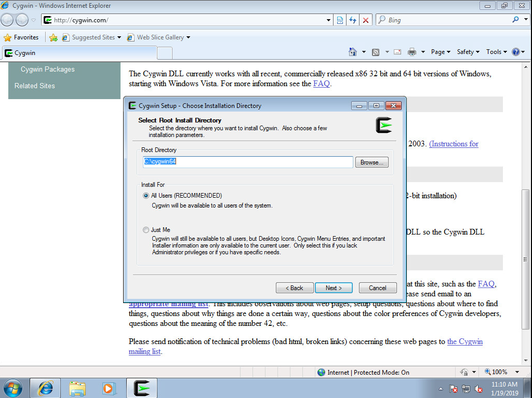532x398 pixels.
Task: Click the RSS Feeds icon
Action: (x=376, y=52)
